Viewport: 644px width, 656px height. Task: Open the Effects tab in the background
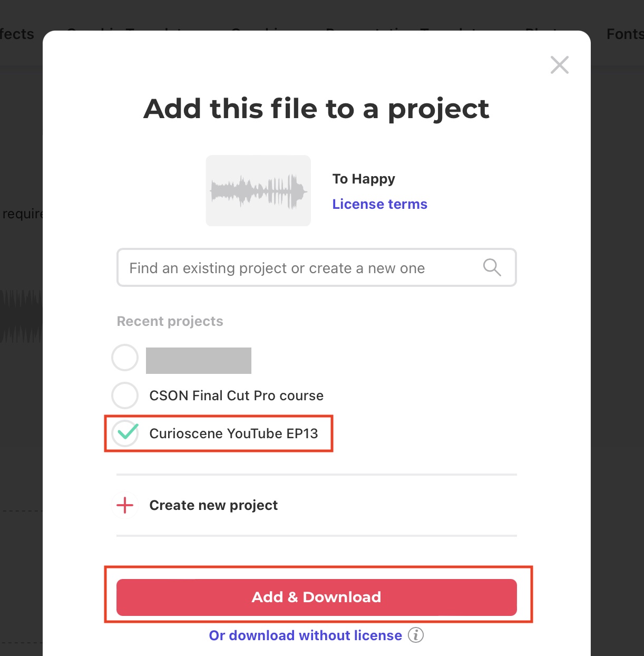tap(17, 34)
